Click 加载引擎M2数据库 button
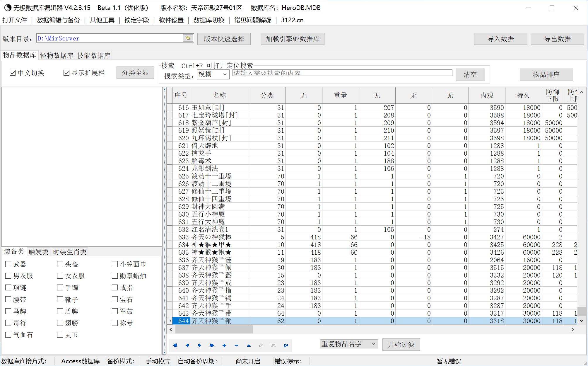The width and height of the screenshot is (588, 366). tap(293, 39)
